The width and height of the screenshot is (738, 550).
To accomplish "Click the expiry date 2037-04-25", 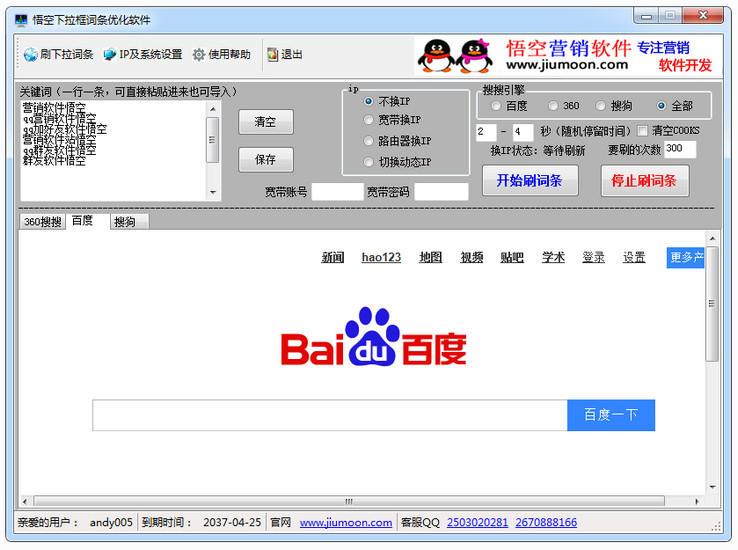I will tap(232, 522).
